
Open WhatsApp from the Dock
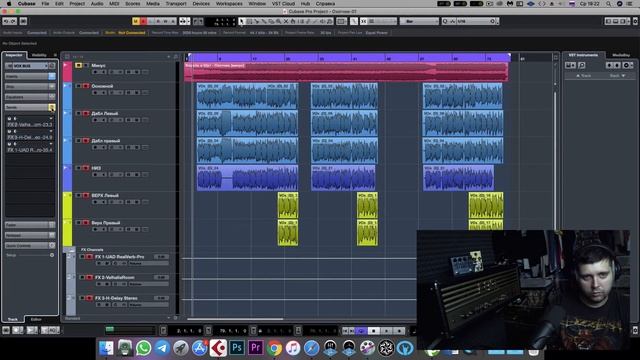tap(143, 348)
